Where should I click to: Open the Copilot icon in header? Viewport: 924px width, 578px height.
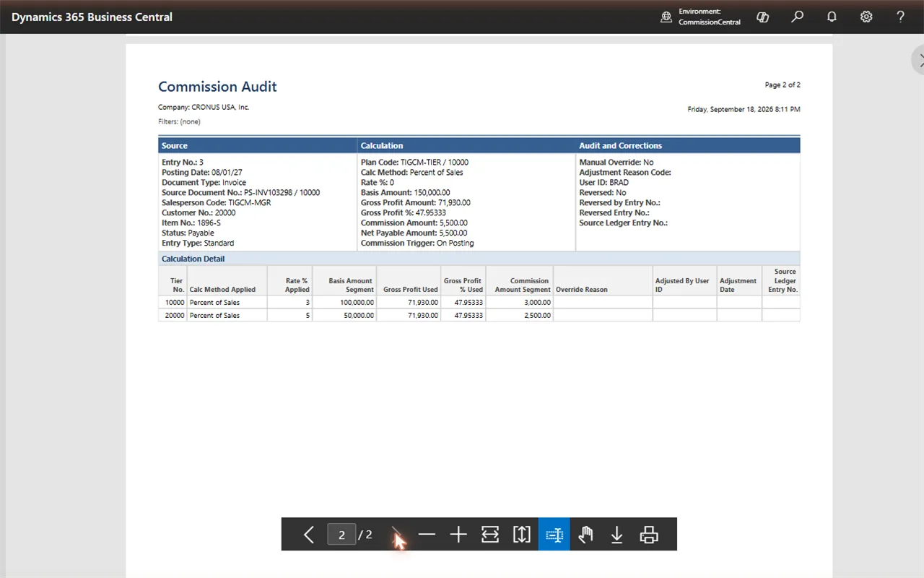[x=762, y=17]
